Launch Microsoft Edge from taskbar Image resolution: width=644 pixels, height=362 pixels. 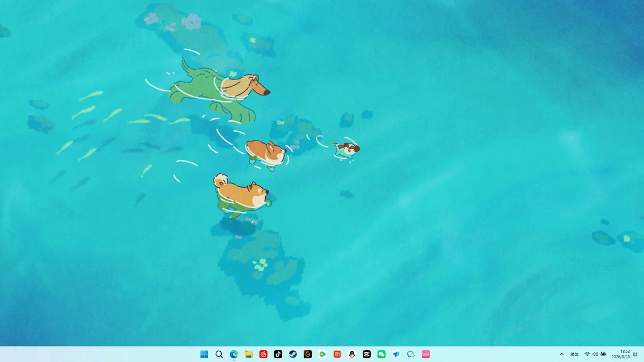tap(233, 354)
